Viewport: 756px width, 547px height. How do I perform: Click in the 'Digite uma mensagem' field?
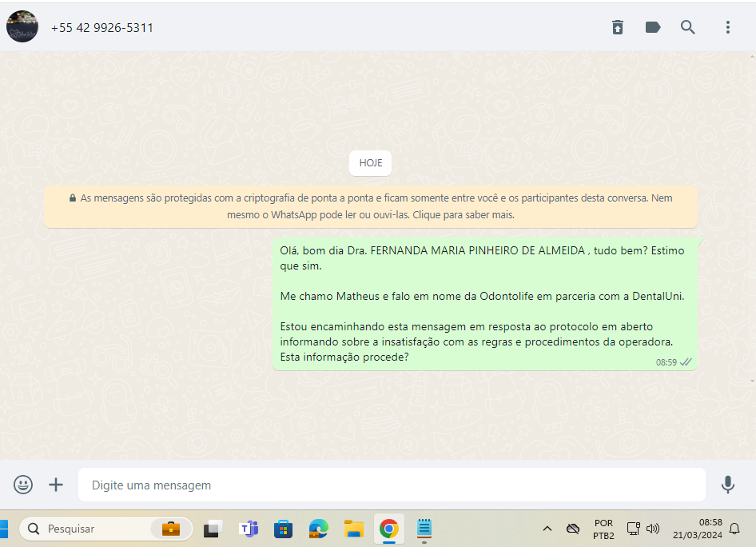(x=392, y=485)
